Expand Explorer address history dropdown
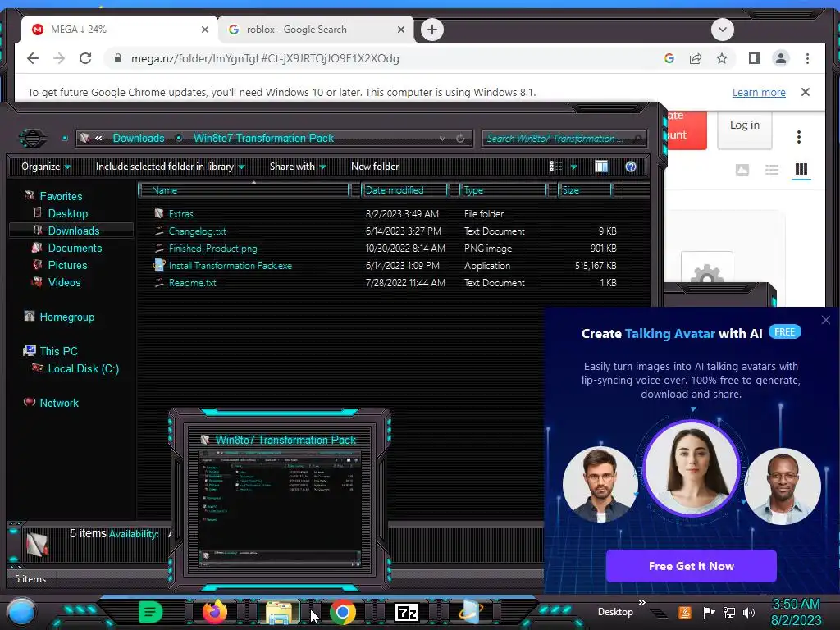The height and width of the screenshot is (630, 840). coord(442,138)
